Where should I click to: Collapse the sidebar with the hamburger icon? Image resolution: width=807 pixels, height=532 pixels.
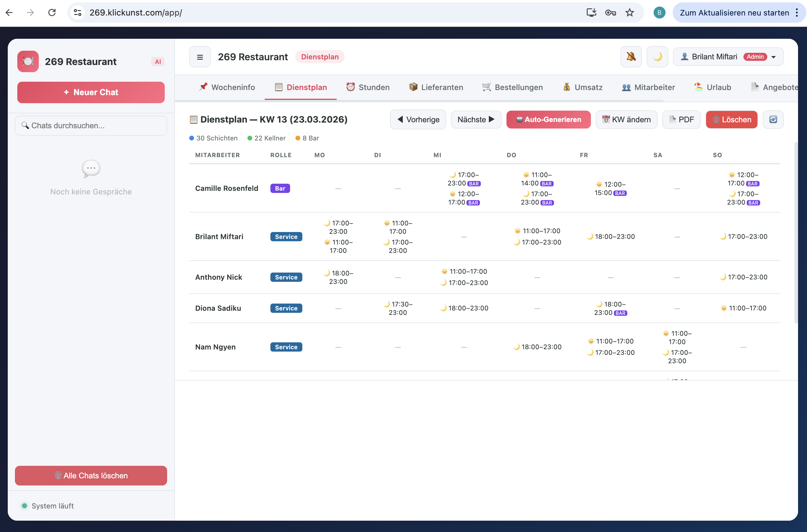[200, 57]
